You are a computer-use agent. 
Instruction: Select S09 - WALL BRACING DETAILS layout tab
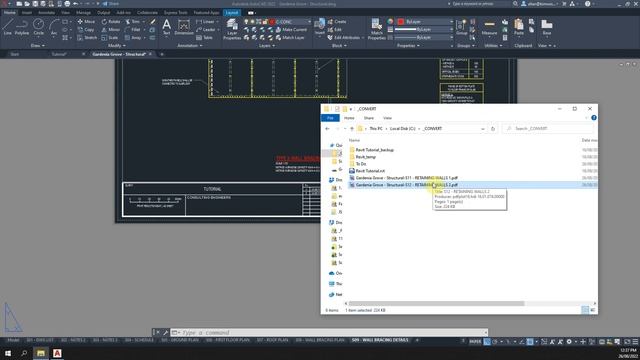click(380, 340)
